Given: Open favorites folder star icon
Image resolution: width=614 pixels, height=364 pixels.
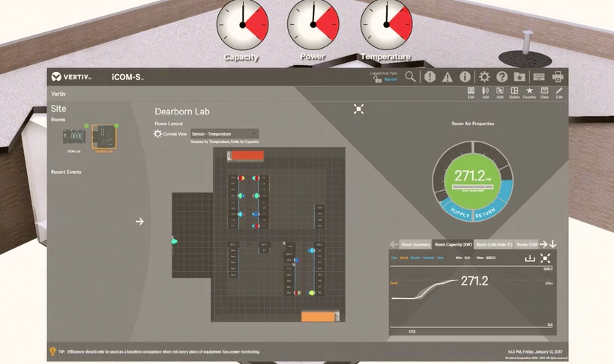Looking at the screenshot, I should pos(520,76).
